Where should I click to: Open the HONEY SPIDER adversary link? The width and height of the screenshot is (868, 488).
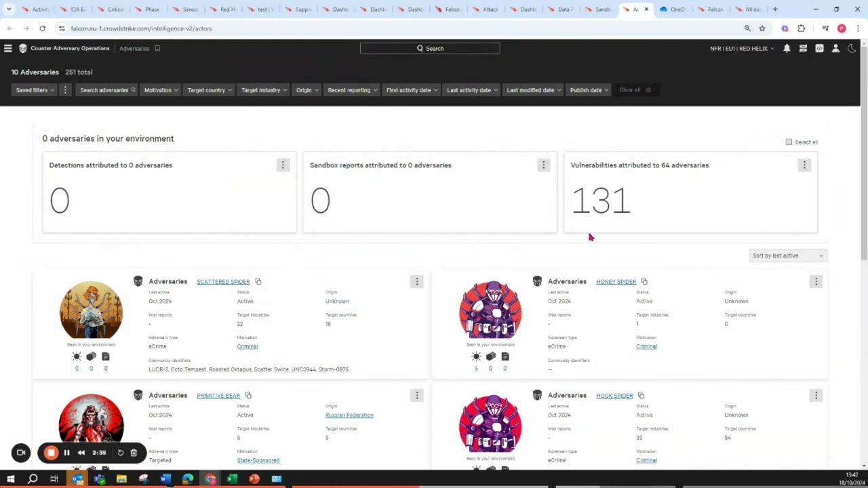[616, 281]
